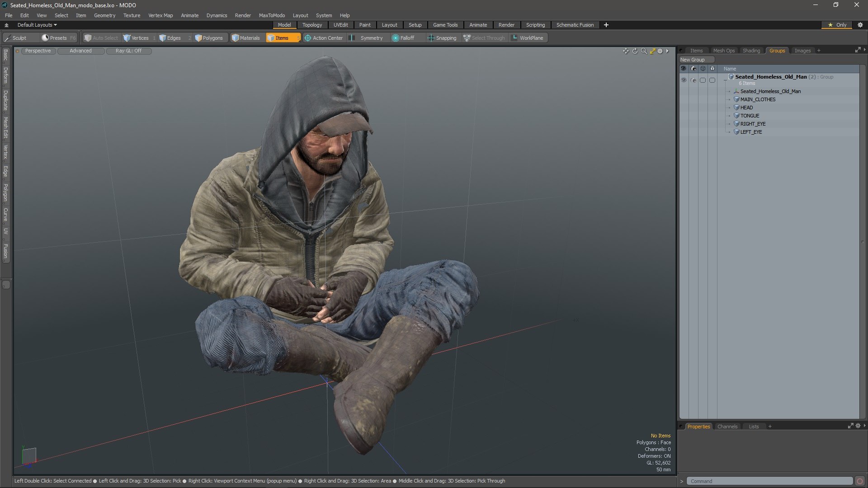The height and width of the screenshot is (488, 868).
Task: Toggle the Only star button
Action: click(x=837, y=25)
